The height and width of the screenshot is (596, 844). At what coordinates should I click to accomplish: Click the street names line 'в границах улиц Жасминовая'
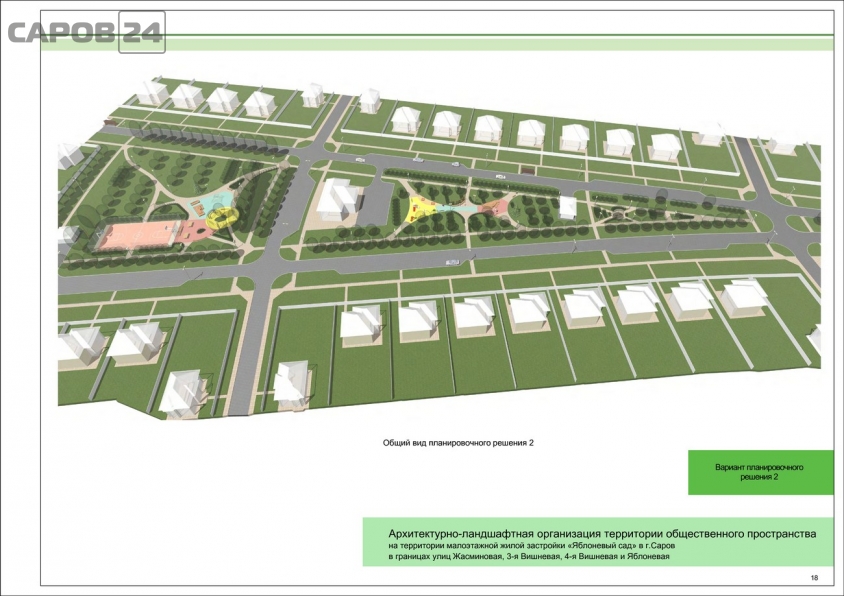[x=528, y=559]
